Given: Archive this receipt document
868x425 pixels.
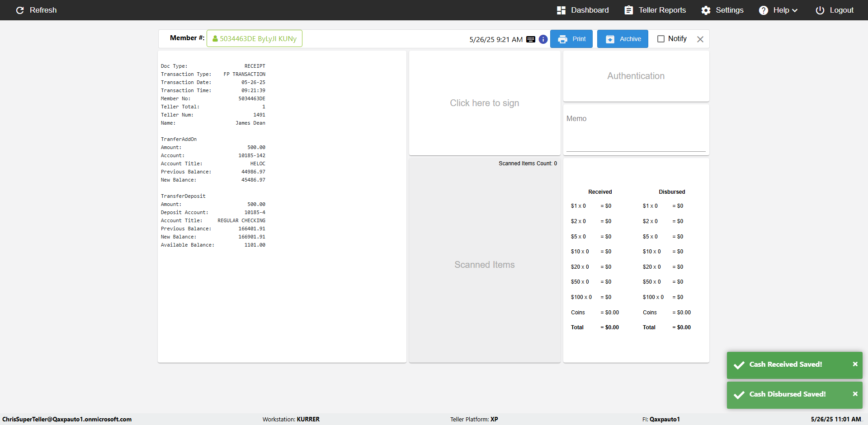Looking at the screenshot, I should (623, 39).
